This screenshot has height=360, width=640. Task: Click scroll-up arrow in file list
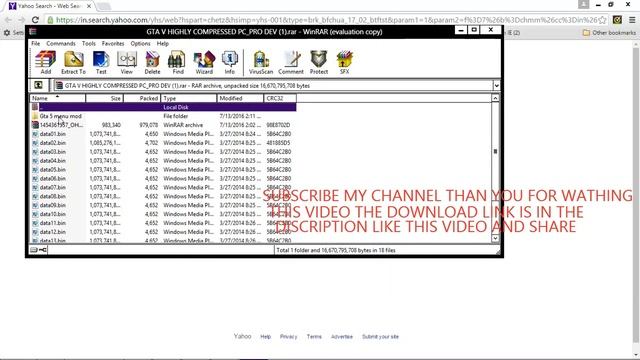[x=495, y=98]
